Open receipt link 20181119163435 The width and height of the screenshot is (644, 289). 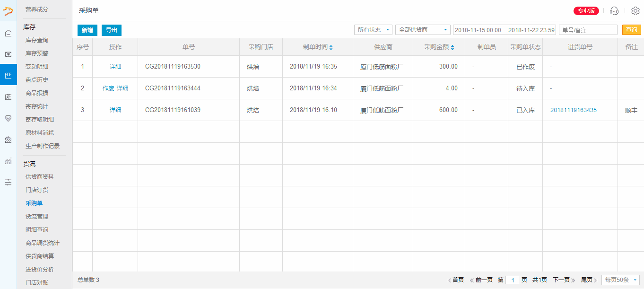click(573, 110)
